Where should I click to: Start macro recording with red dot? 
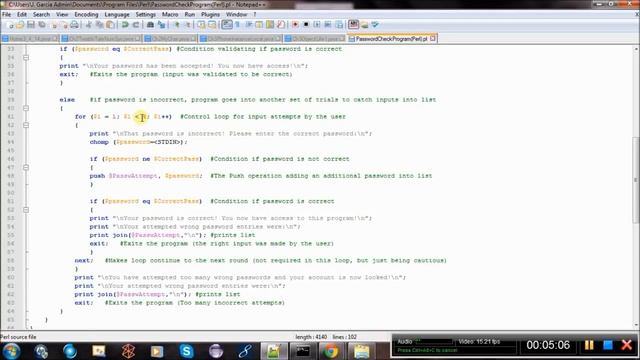point(295,25)
